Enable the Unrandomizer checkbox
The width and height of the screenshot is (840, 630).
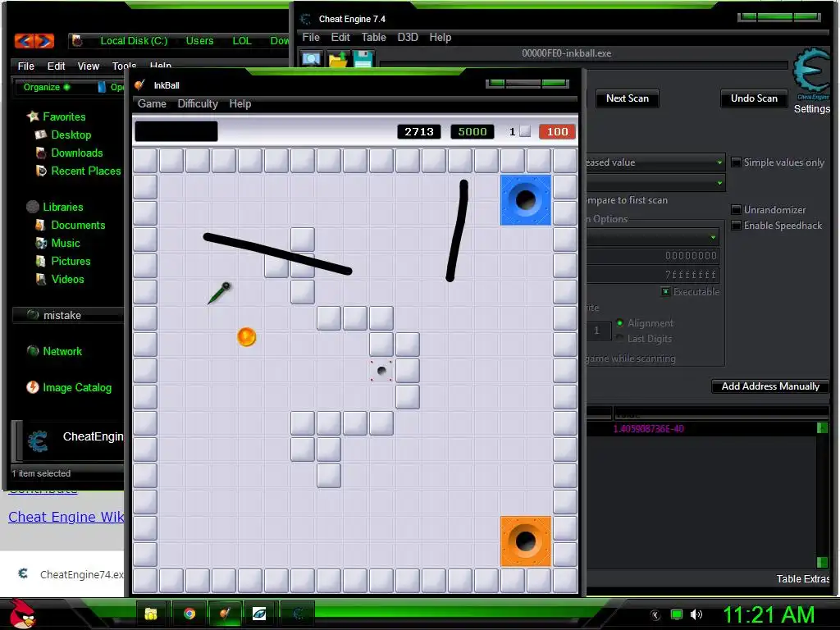pos(736,209)
